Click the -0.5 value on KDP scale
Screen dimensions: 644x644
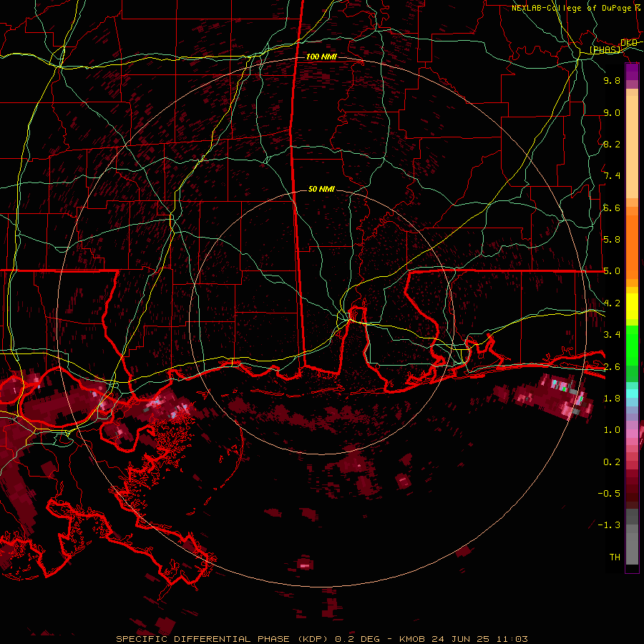point(609,494)
